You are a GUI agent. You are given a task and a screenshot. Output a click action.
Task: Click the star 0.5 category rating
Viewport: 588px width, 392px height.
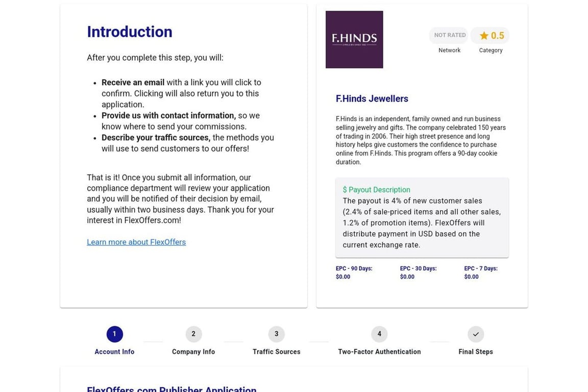click(491, 35)
